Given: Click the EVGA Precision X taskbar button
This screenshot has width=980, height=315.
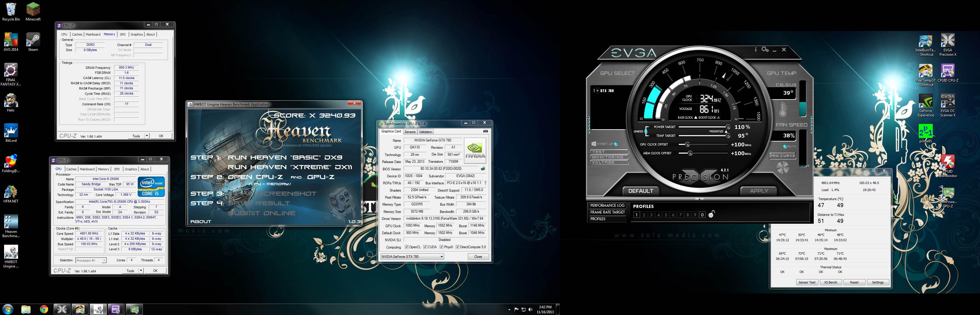Looking at the screenshot, I should (62, 309).
